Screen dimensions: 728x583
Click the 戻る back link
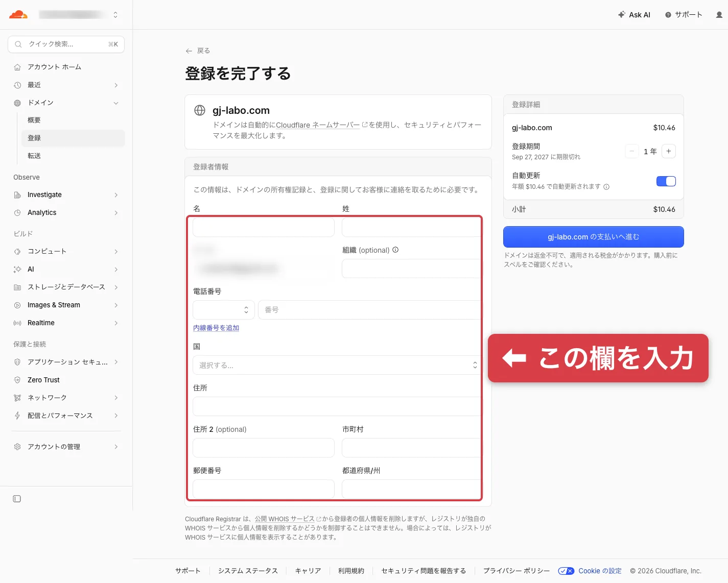pos(198,51)
